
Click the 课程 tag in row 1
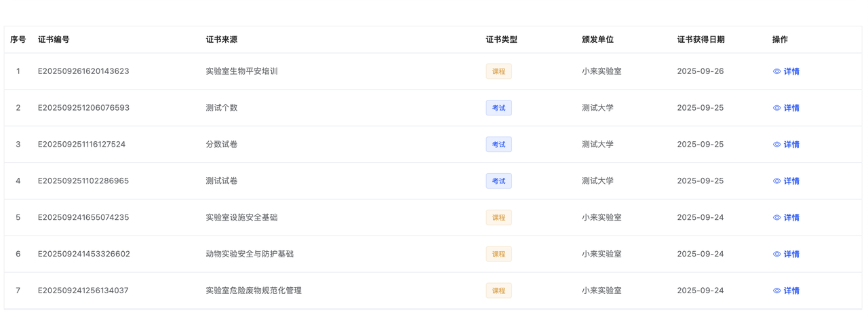point(498,71)
